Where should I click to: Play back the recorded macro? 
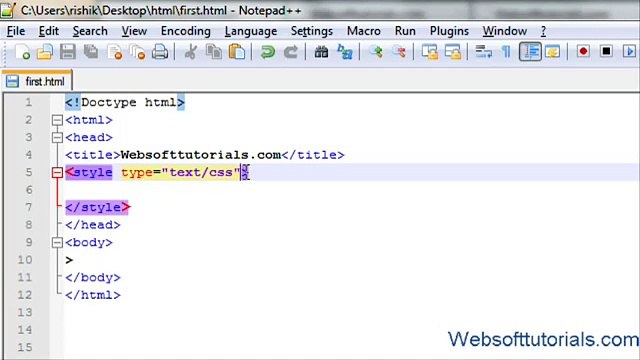point(629,52)
